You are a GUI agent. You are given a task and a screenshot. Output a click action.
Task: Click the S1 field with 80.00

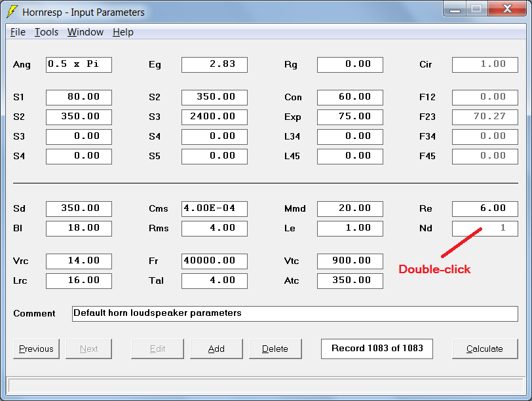[x=79, y=98]
